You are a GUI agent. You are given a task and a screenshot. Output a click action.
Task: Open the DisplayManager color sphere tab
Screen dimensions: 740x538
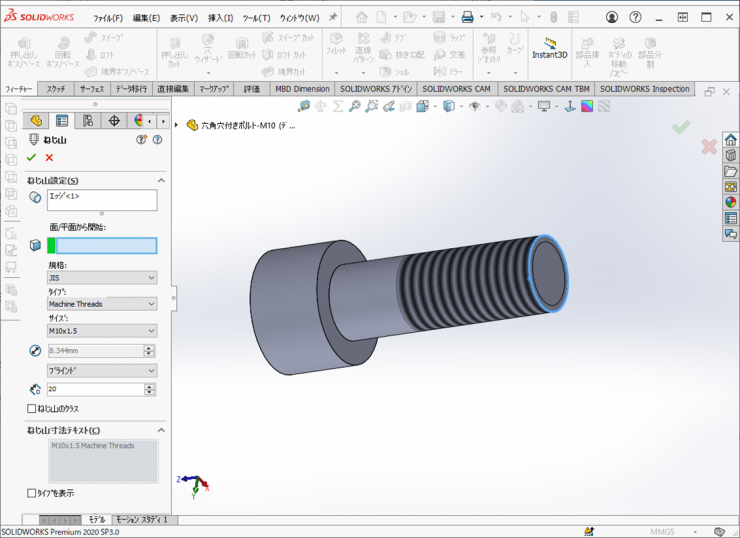pos(137,121)
